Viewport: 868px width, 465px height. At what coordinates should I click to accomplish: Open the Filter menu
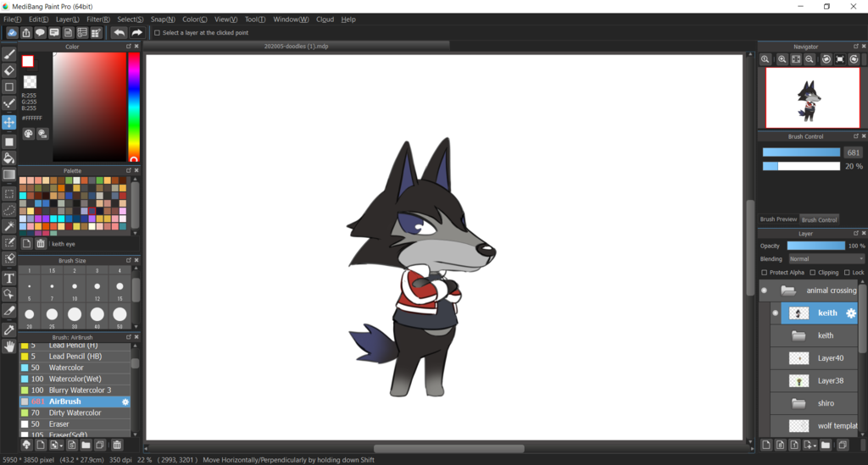click(98, 19)
